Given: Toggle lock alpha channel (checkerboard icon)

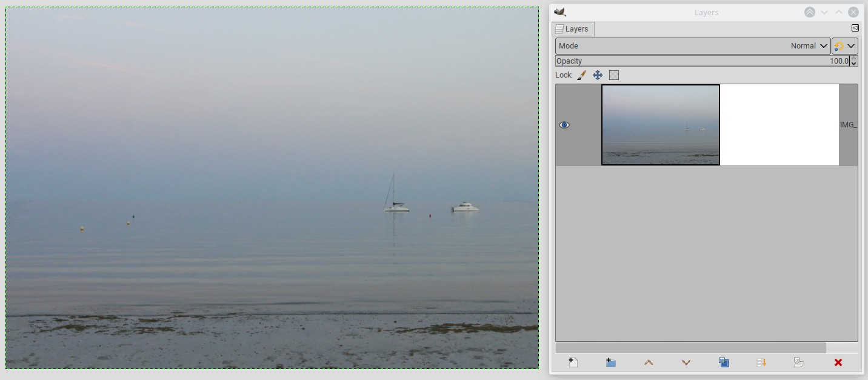Looking at the screenshot, I should (x=614, y=75).
